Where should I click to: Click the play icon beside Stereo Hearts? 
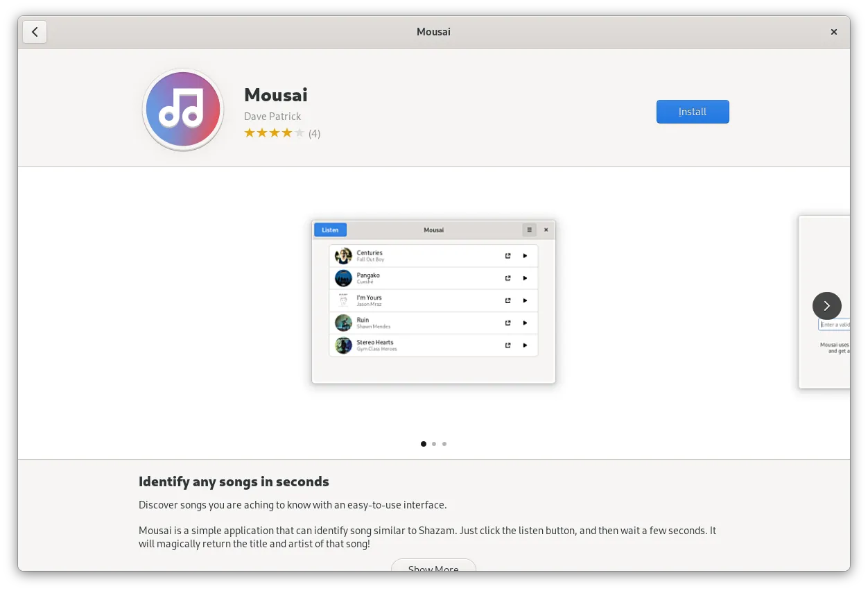tap(525, 345)
